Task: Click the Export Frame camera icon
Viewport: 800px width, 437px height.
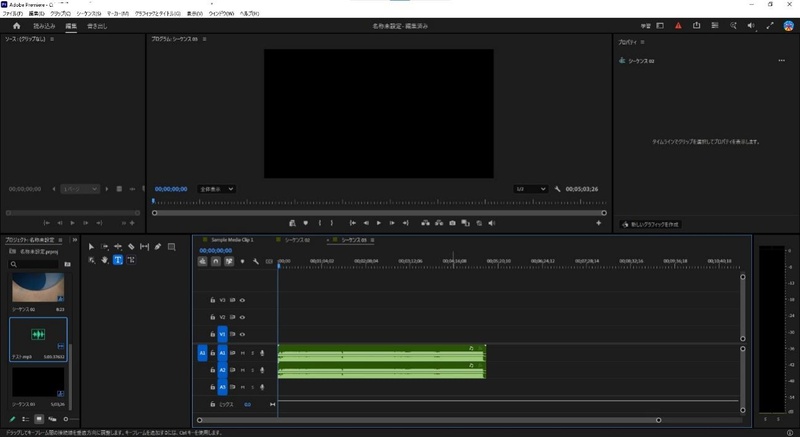Action: [x=452, y=223]
